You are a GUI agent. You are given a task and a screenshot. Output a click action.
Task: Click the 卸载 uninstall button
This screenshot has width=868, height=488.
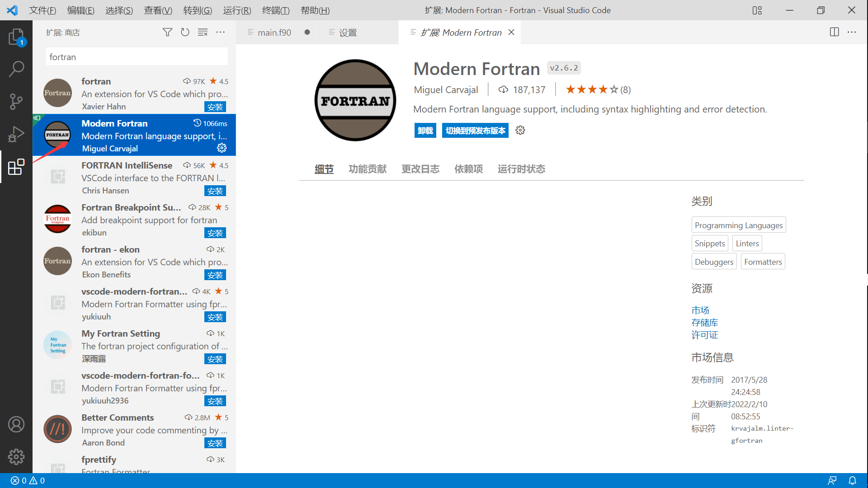click(425, 131)
